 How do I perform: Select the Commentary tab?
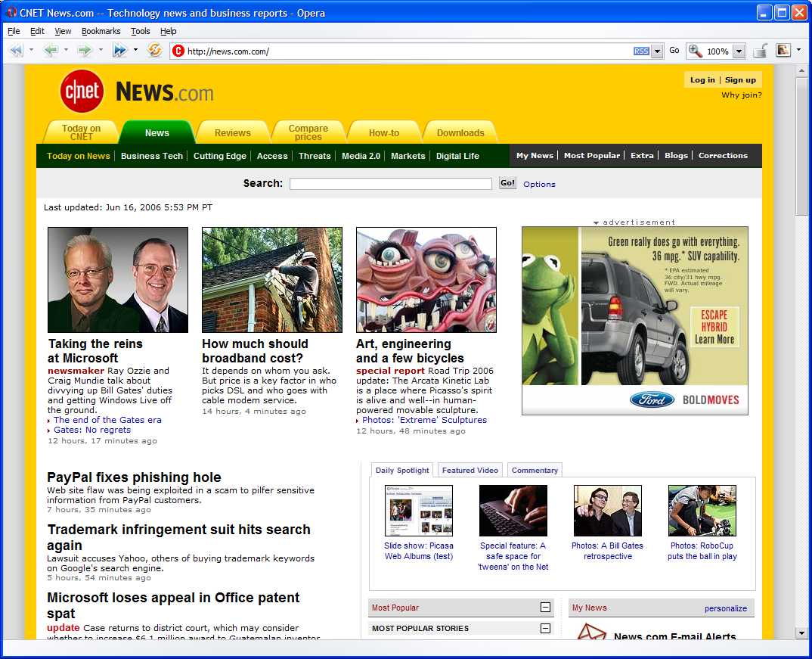[535, 470]
